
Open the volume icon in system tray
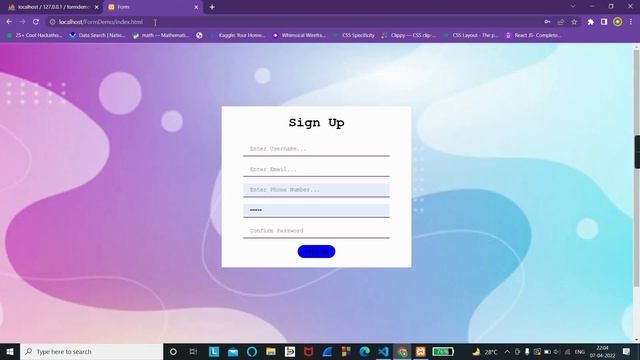557,352
